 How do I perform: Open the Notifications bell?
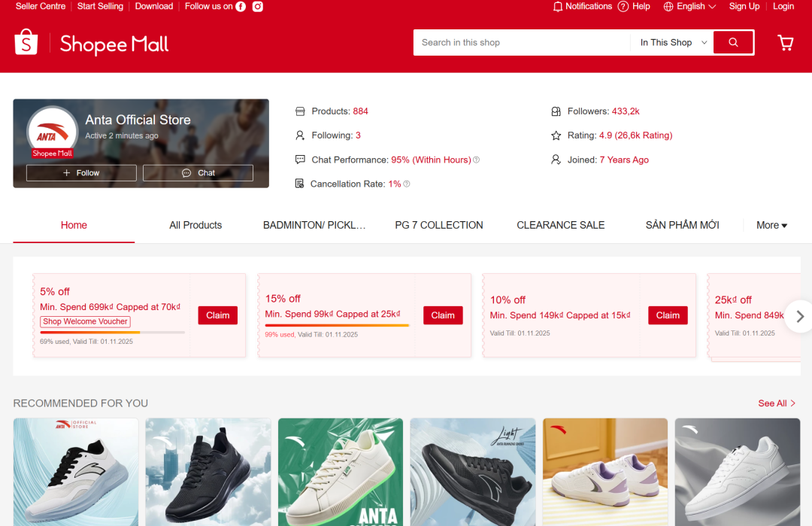(x=557, y=6)
